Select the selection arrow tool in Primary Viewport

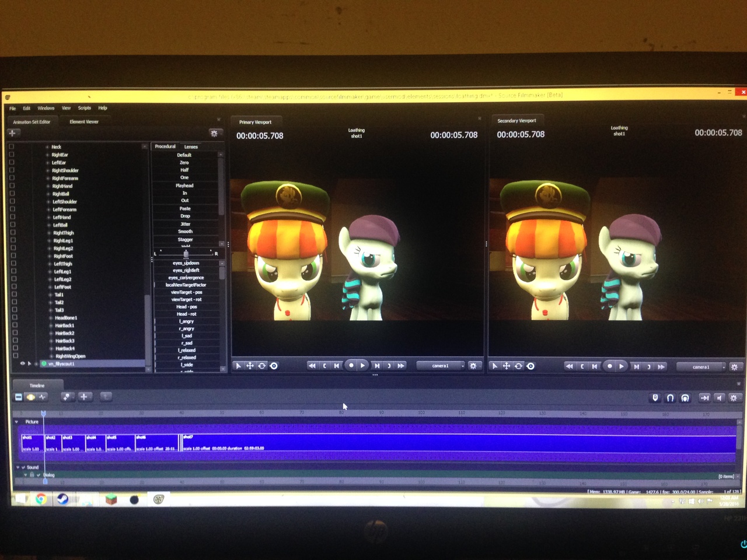238,366
